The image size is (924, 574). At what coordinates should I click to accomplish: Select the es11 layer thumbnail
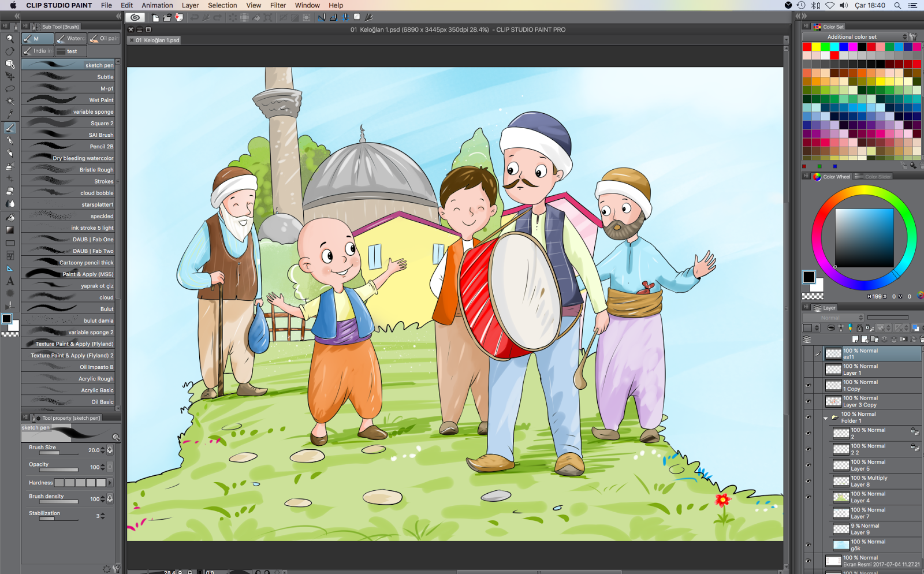point(833,353)
